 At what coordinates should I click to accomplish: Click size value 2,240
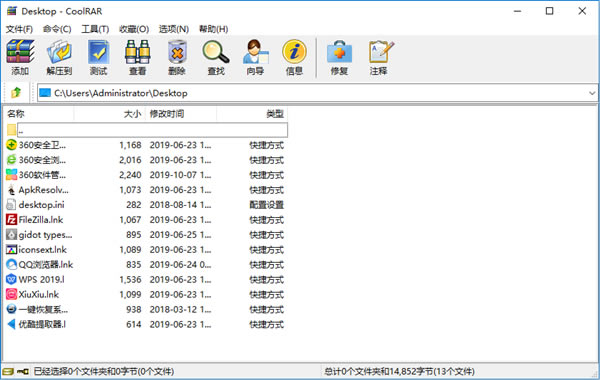tap(130, 175)
